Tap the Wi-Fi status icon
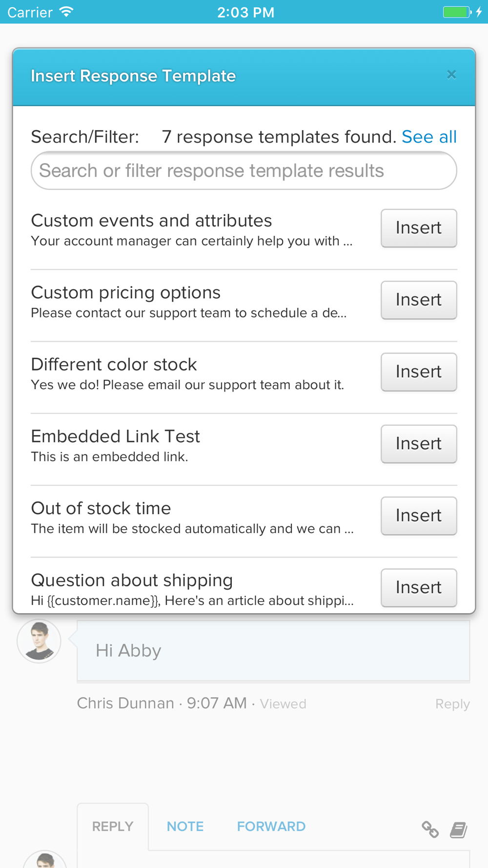 (66, 12)
